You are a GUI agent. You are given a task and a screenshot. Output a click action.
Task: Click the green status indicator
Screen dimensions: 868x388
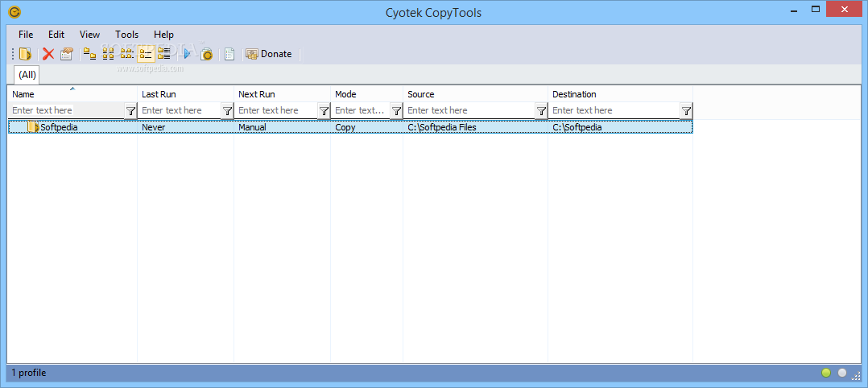[x=826, y=373]
